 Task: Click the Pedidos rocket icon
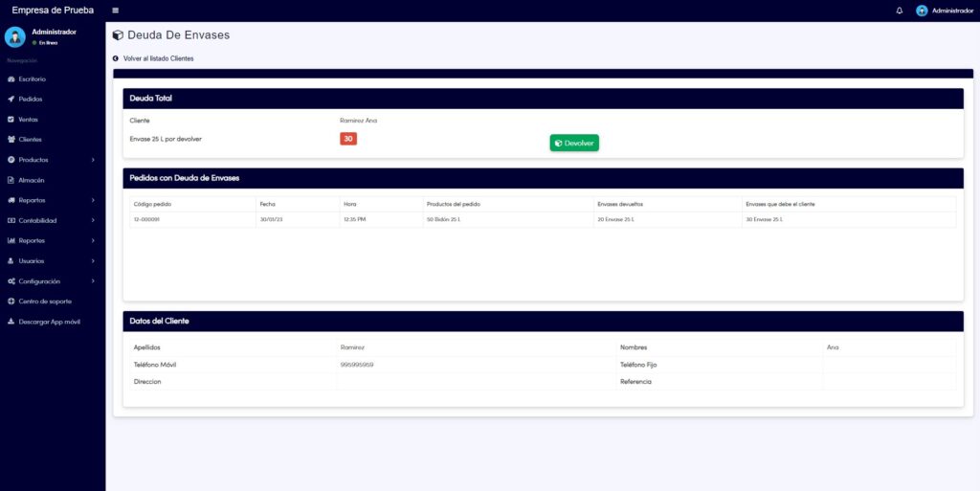[11, 100]
